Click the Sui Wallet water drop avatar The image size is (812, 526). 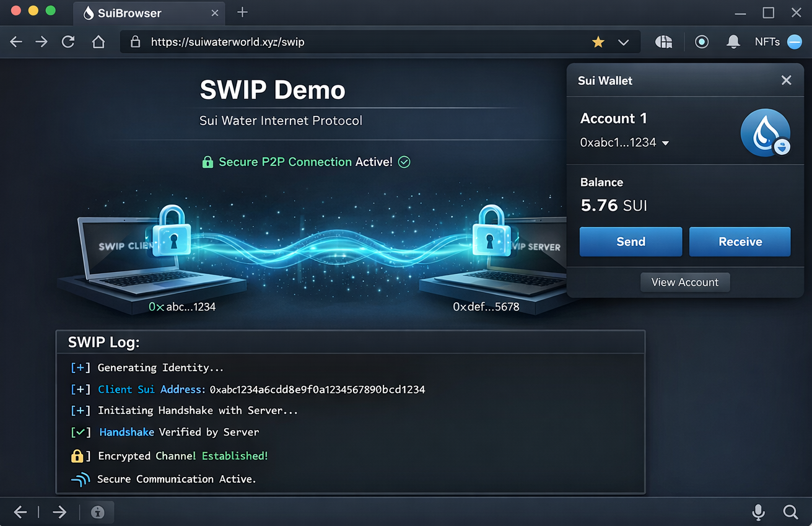(765, 133)
